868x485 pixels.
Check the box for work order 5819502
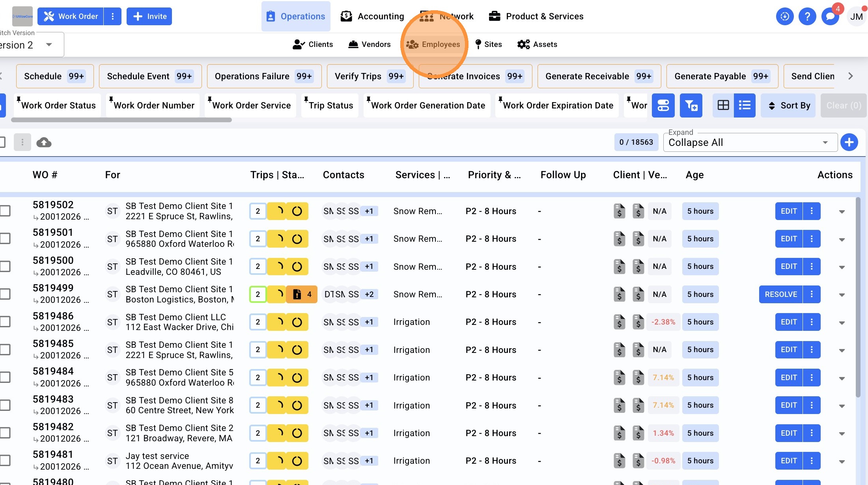pyautogui.click(x=5, y=211)
